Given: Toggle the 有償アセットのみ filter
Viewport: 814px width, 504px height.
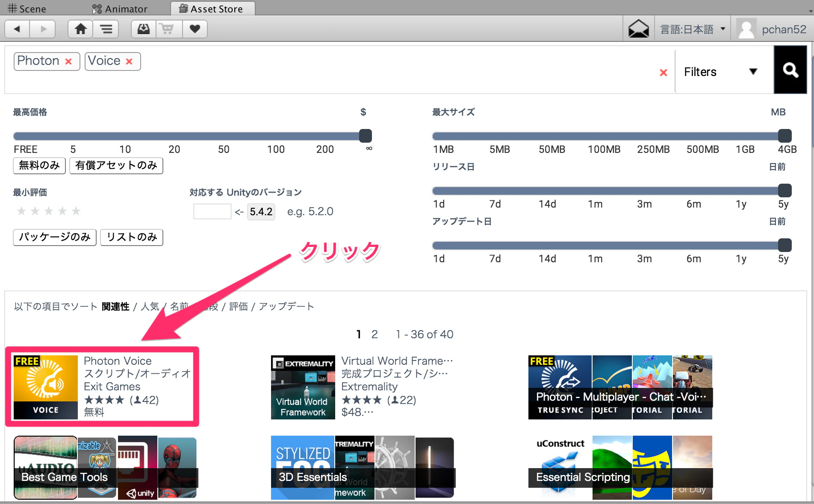Looking at the screenshot, I should point(116,165).
